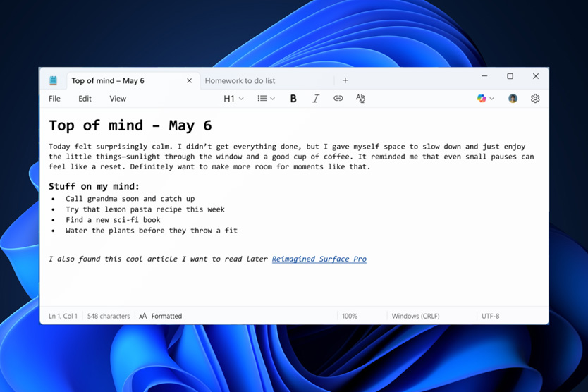This screenshot has width=588, height=392.
Task: Open the Copilot rewrite menu
Action: click(486, 99)
